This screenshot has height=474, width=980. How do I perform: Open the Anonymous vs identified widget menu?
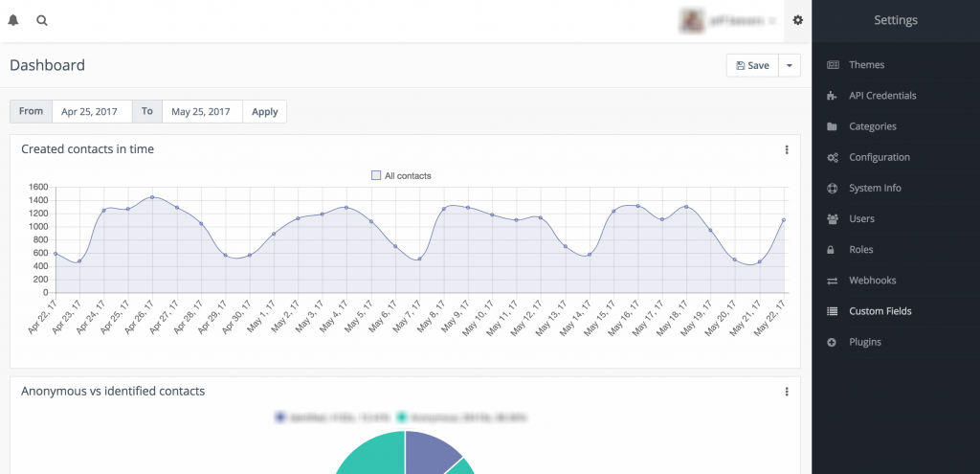787,392
